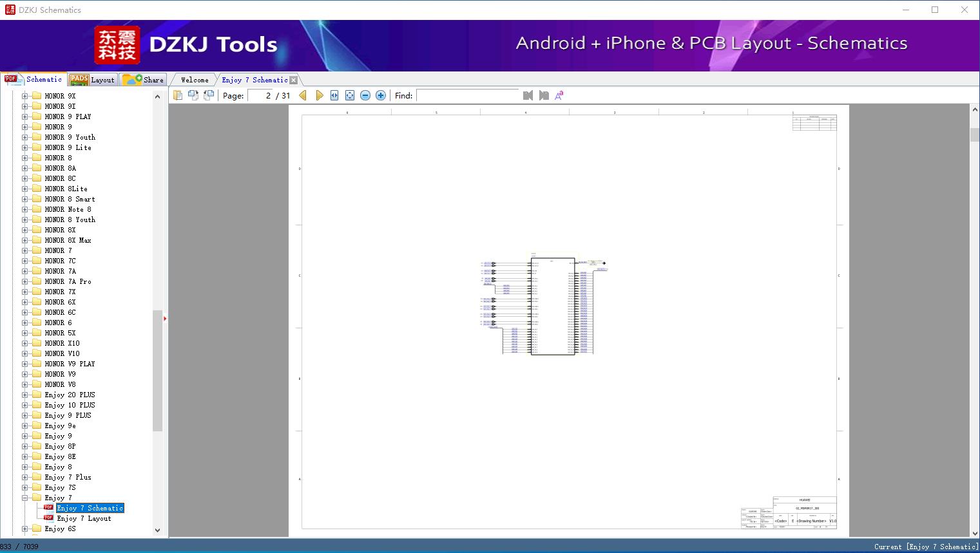Screen dimensions: 980x553
Task: Select the HONOR 5X tree item
Action: point(61,333)
